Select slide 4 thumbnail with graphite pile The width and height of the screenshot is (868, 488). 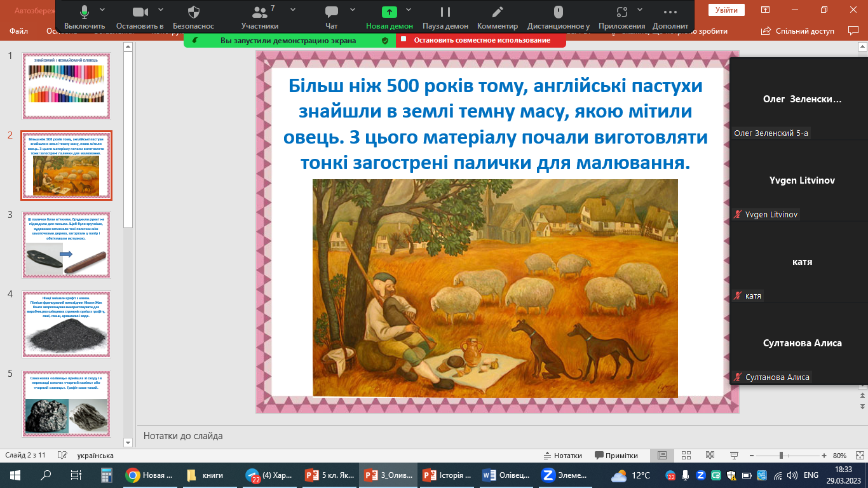[x=66, y=325]
